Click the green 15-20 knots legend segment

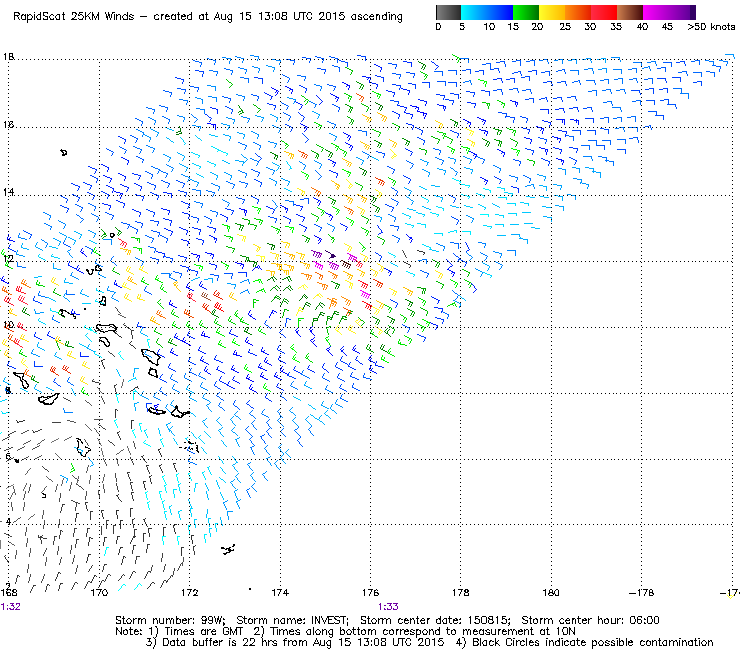tap(526, 12)
